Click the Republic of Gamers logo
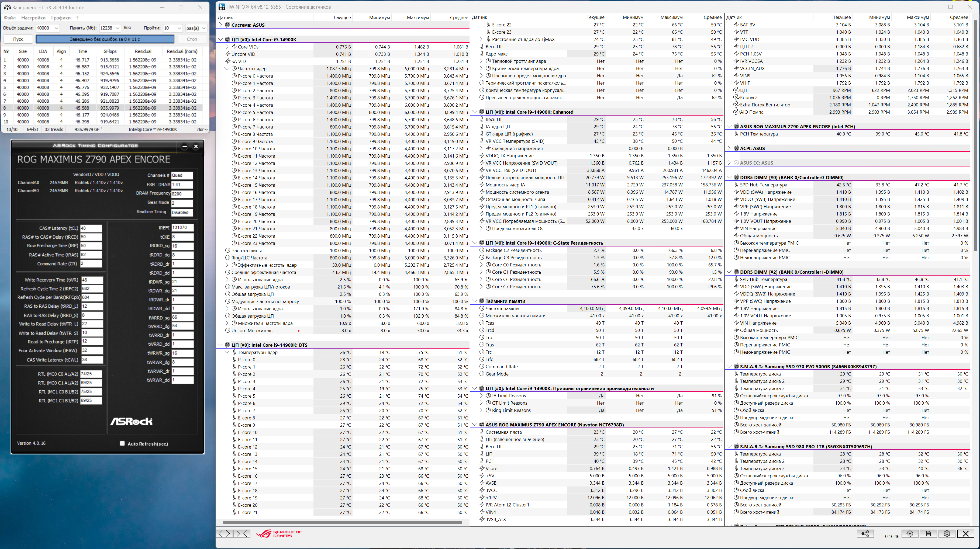The height and width of the screenshot is (549, 980). click(279, 534)
